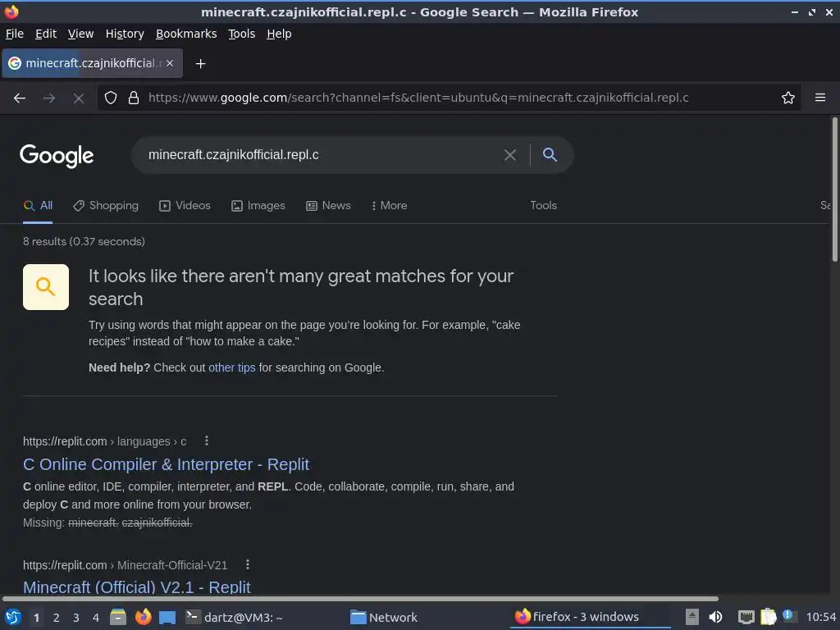The image size is (840, 630).
Task: Open a new tab
Action: (200, 64)
